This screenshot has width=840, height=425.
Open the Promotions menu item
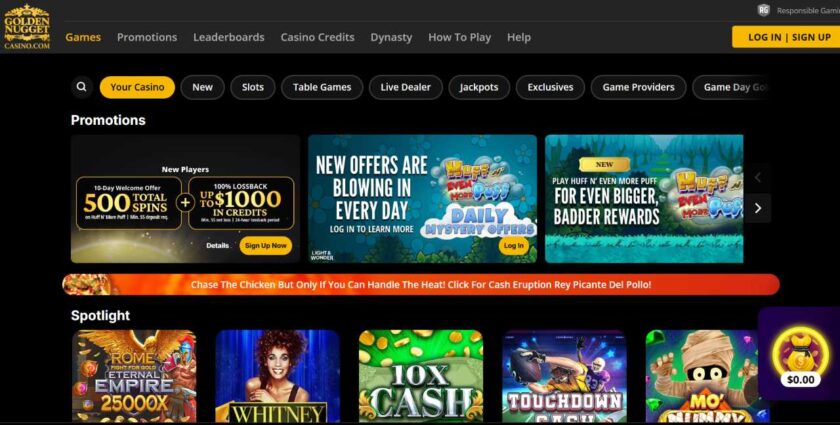pyautogui.click(x=147, y=38)
